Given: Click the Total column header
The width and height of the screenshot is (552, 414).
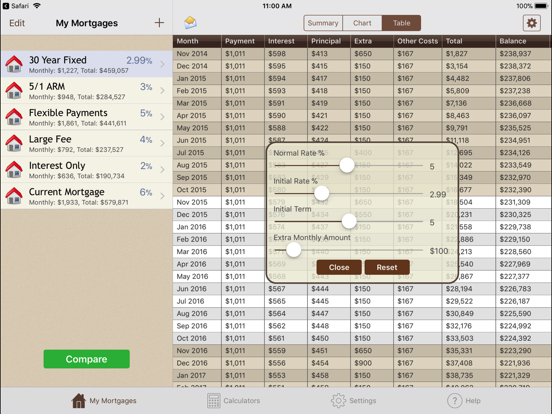Looking at the screenshot, I should 468,41.
